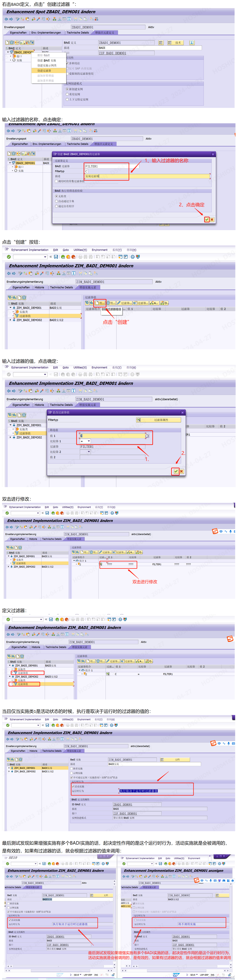Click Save icon in window showing 创建过滤器组合 tooltip
This screenshot has height=980, width=236.
(56, 257)
